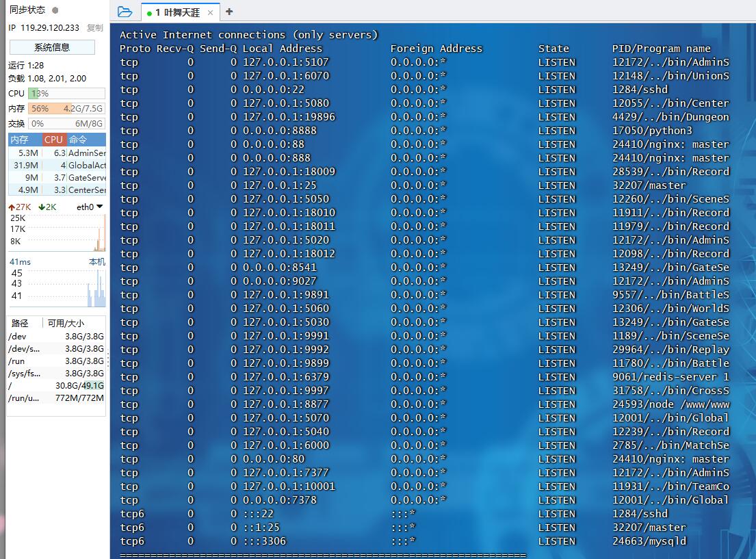The width and height of the screenshot is (756, 559).
Task: Add a new terminal tab with plus
Action: click(229, 12)
